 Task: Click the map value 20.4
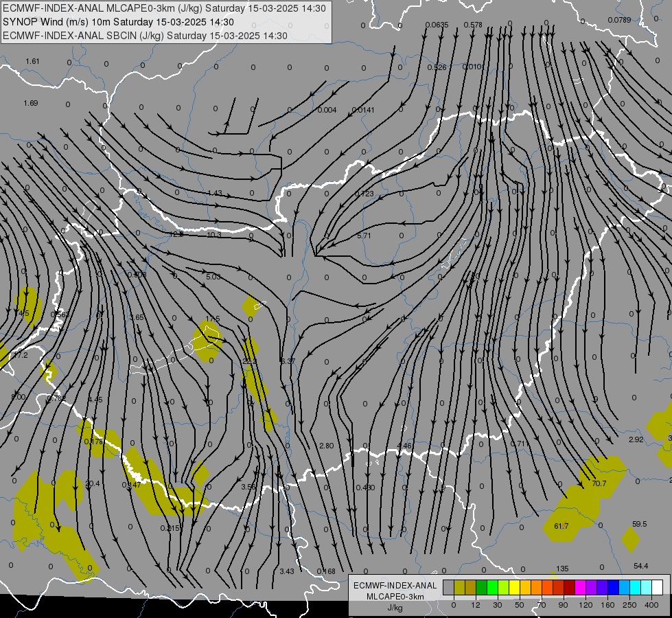click(92, 483)
